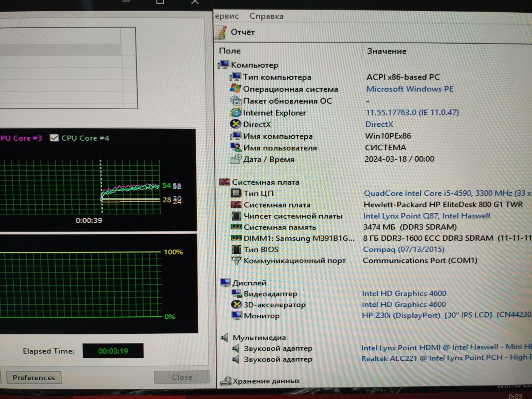Click the Имя пользователя icon
This screenshot has width=532, height=399.
[x=236, y=147]
